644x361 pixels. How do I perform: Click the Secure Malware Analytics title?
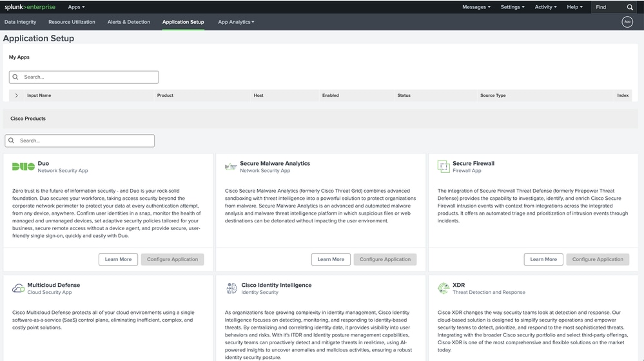click(275, 163)
